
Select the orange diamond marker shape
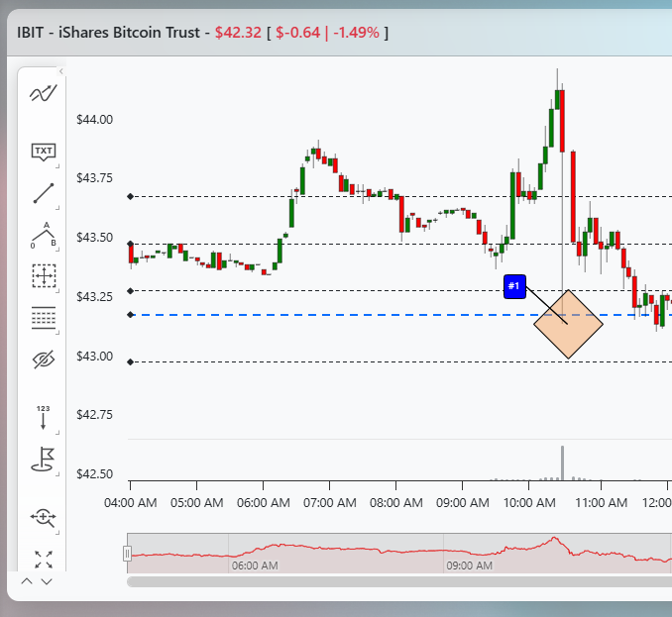(x=568, y=324)
